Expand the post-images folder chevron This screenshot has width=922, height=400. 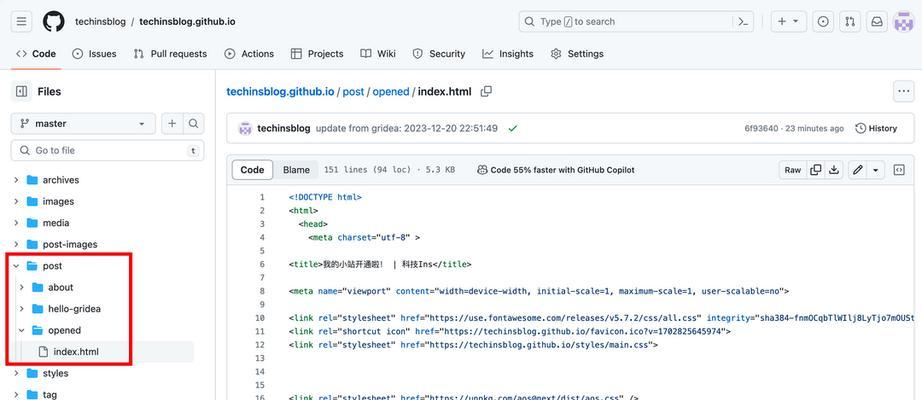(x=16, y=244)
